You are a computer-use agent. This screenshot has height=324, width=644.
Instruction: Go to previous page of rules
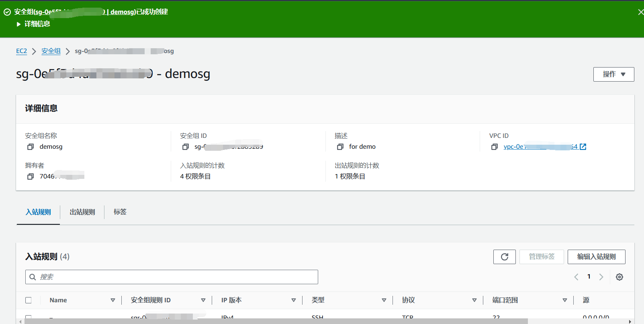click(x=576, y=277)
